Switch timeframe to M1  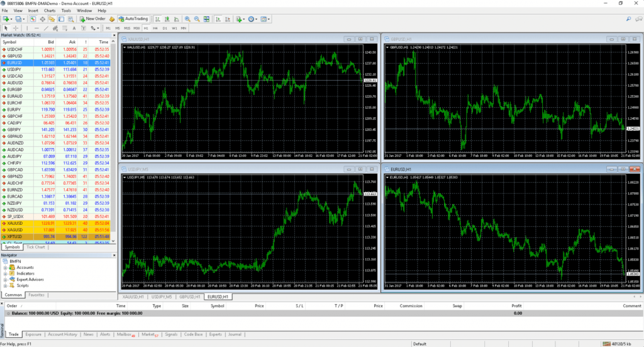108,28
